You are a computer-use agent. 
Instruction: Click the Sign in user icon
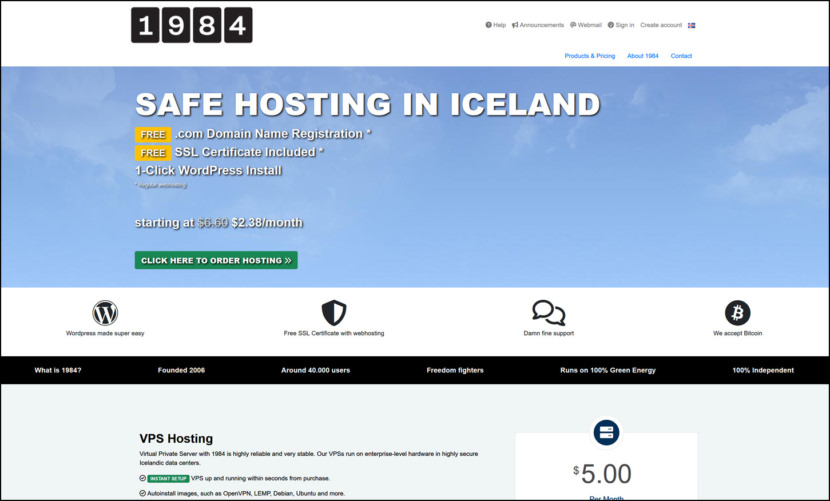pos(610,25)
